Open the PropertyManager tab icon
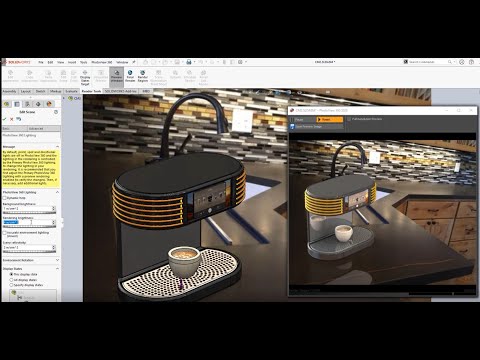The height and width of the screenshot is (360, 480). 17,104
